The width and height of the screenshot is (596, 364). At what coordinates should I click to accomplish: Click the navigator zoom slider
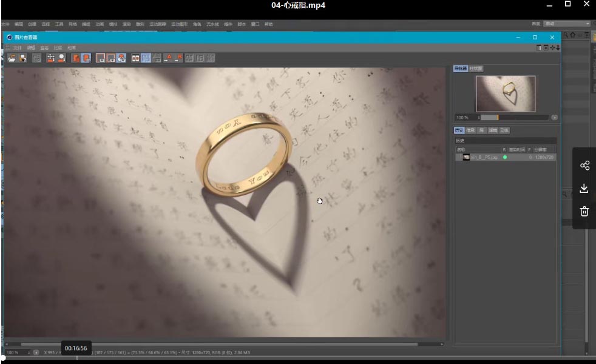(x=515, y=118)
